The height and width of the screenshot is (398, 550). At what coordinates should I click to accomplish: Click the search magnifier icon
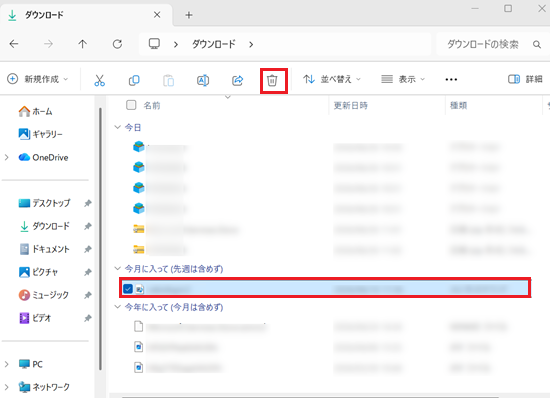[x=537, y=44]
